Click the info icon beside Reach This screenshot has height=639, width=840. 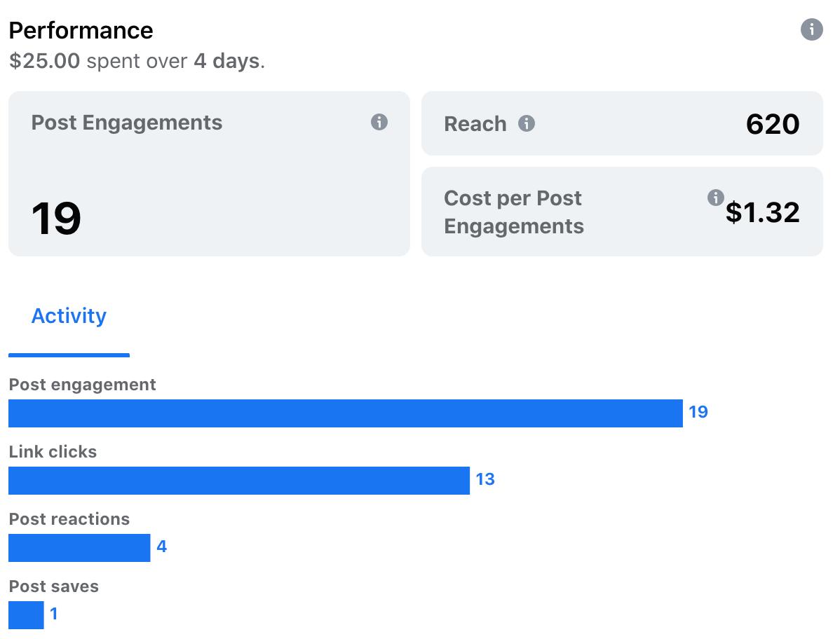(x=527, y=123)
